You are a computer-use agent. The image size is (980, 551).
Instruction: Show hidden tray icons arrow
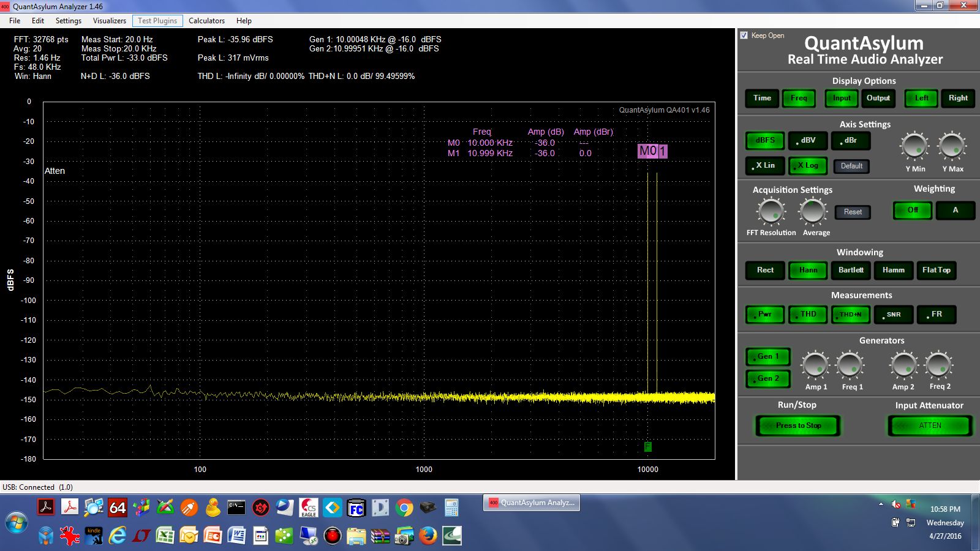click(881, 504)
